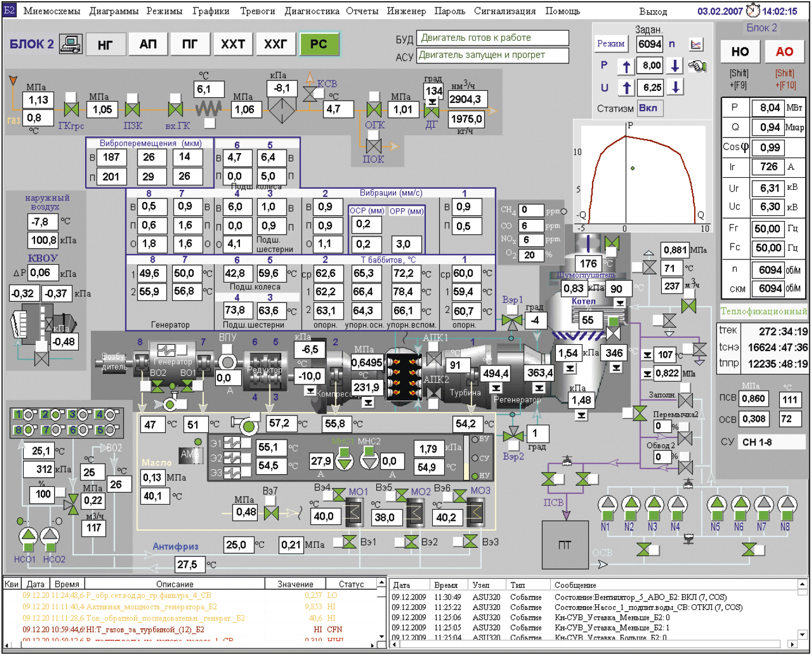The height and width of the screenshot is (656, 812).
Task: Click the pointing hand icon beside P setpoint
Action: click(697, 66)
